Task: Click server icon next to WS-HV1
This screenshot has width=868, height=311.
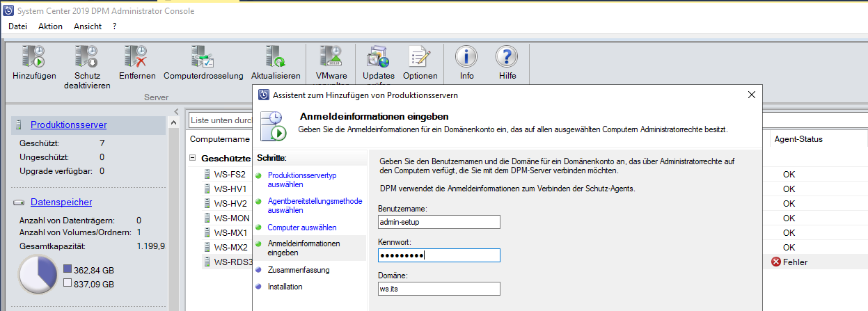Action: click(x=207, y=189)
